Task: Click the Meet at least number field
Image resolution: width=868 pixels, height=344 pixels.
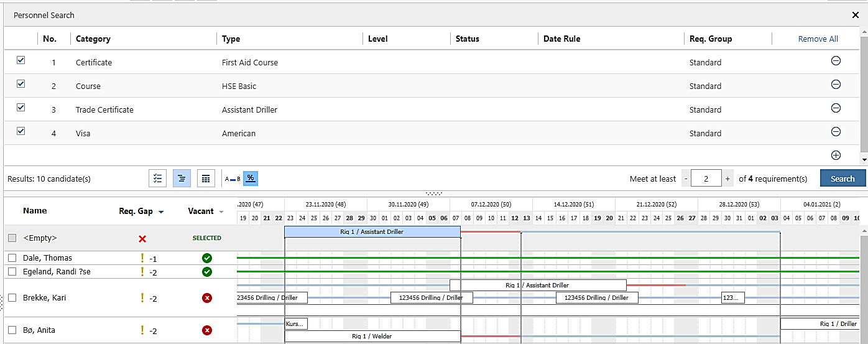Action: (x=706, y=179)
